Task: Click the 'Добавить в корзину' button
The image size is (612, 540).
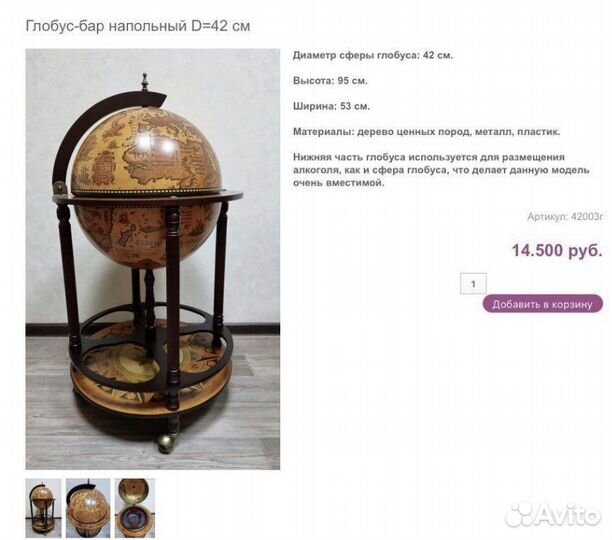Action: click(x=543, y=304)
